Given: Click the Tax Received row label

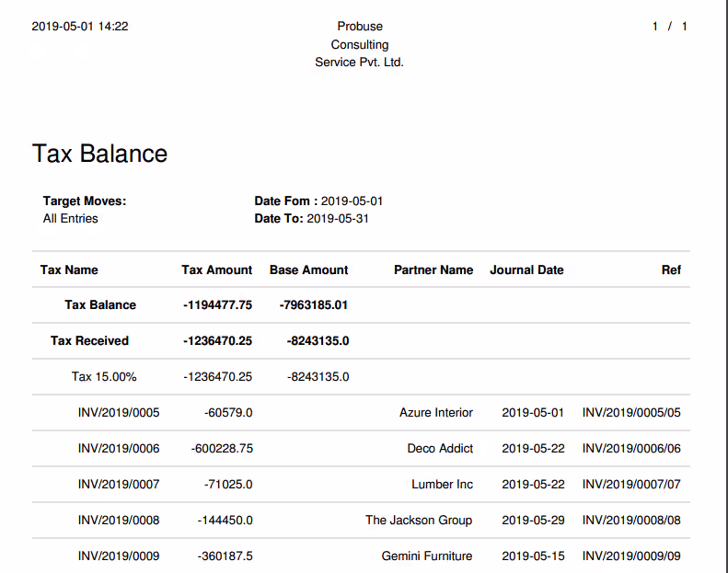Looking at the screenshot, I should (x=89, y=341).
